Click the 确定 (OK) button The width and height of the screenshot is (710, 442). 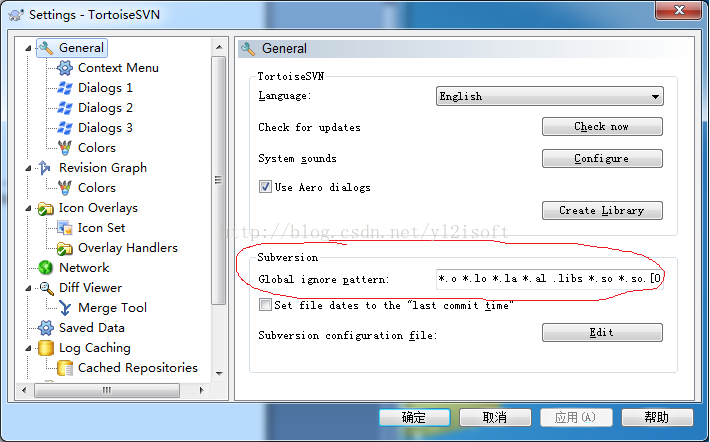[414, 417]
